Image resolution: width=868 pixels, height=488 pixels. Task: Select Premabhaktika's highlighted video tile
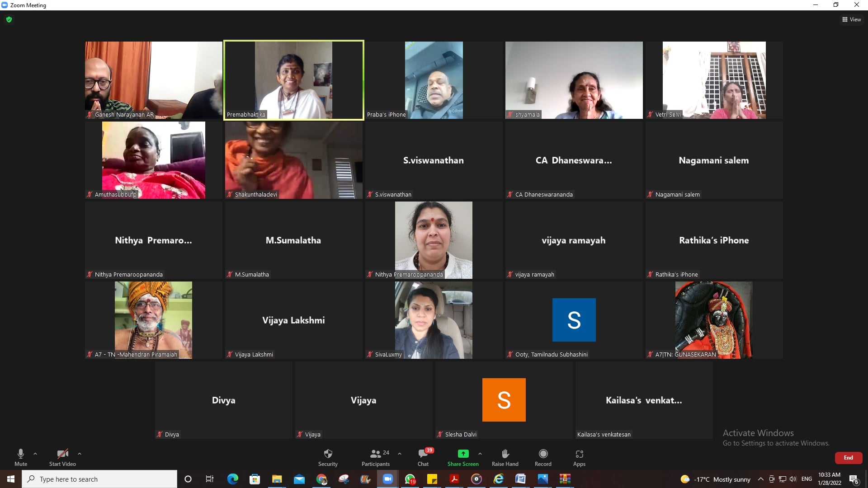pos(293,80)
